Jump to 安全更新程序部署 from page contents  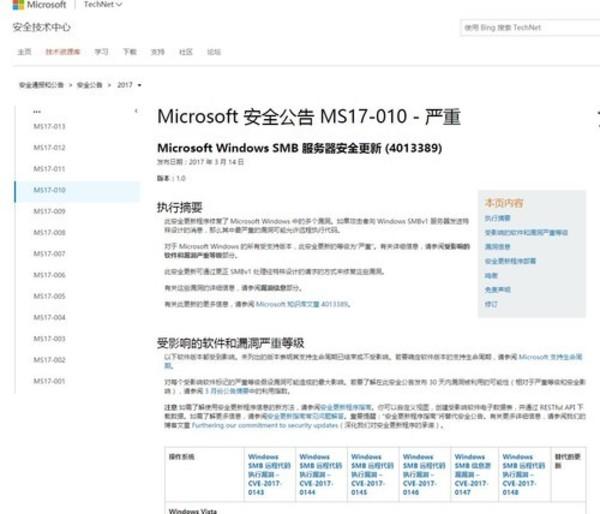[510, 261]
